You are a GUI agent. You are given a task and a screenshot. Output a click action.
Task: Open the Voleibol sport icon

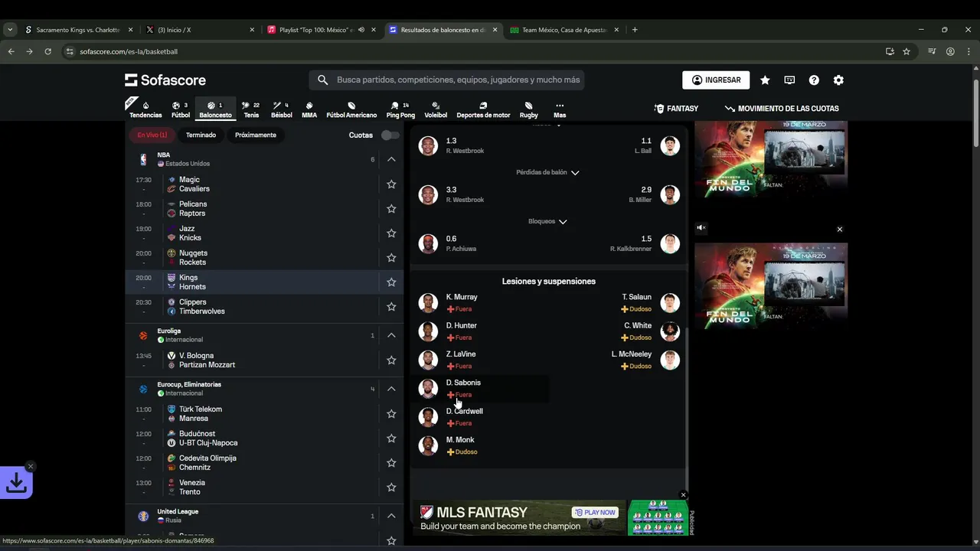coord(436,109)
